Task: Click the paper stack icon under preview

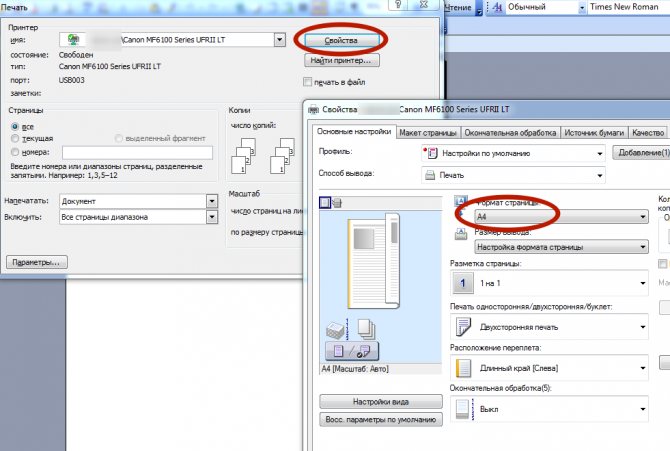Action: point(335,331)
